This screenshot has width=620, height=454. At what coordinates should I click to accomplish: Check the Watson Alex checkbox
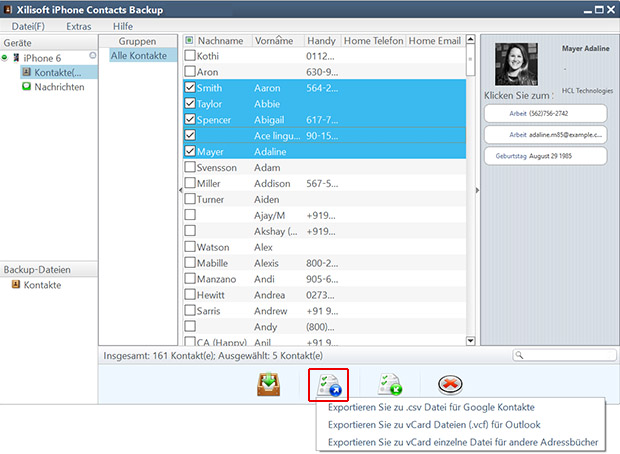(190, 247)
